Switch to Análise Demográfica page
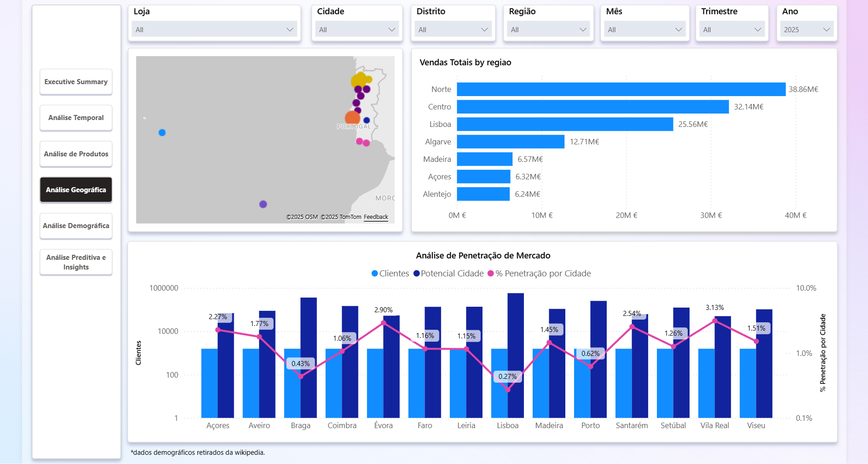This screenshot has height=464, width=868. tap(76, 226)
